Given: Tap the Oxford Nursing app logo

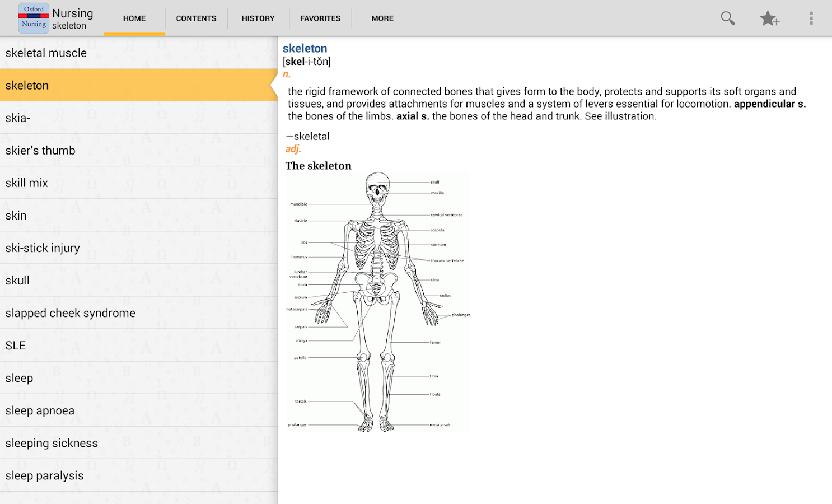Looking at the screenshot, I should click(x=34, y=17).
